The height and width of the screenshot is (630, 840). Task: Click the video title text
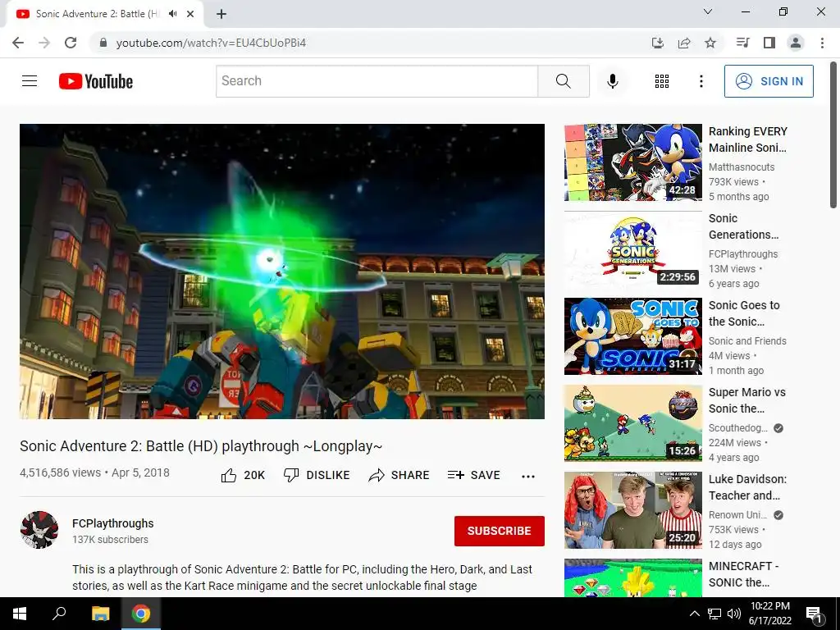[201, 446]
